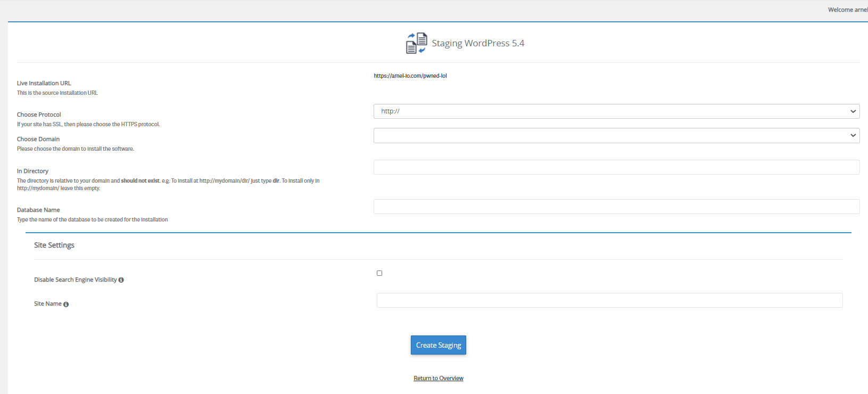The height and width of the screenshot is (394, 868).
Task: Click the 'This is the source installation URL' hint
Action: click(57, 93)
